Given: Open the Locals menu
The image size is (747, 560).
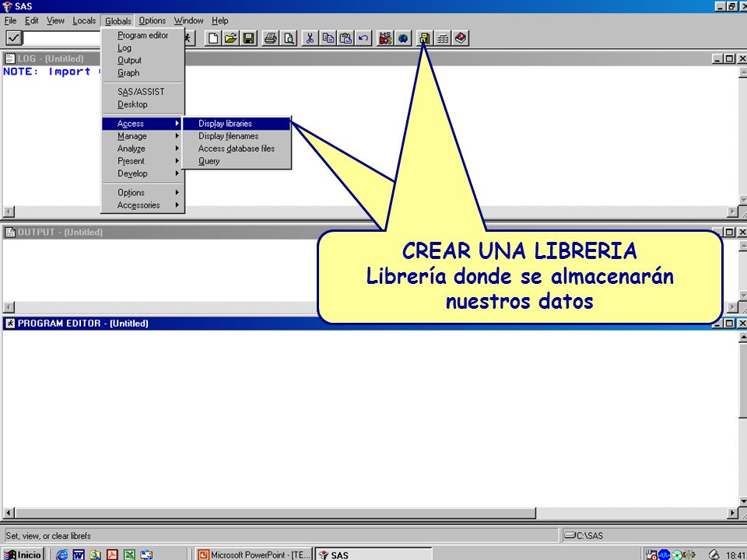Looking at the screenshot, I should [84, 20].
